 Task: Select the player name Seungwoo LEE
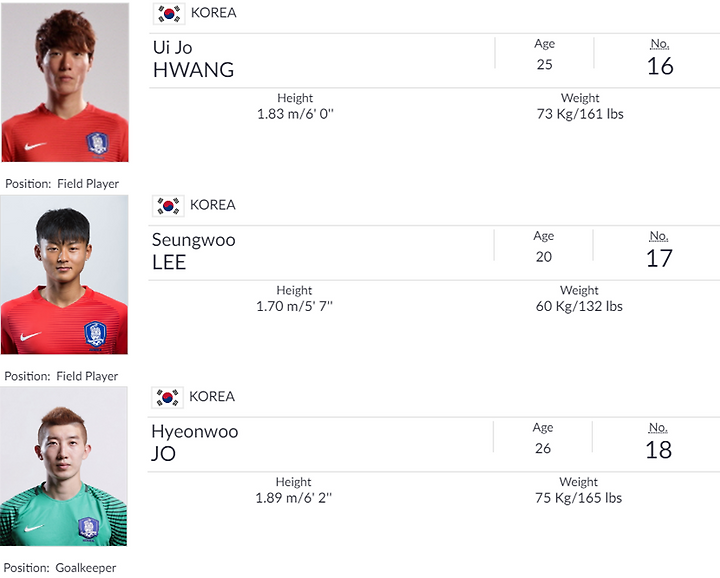(193, 251)
